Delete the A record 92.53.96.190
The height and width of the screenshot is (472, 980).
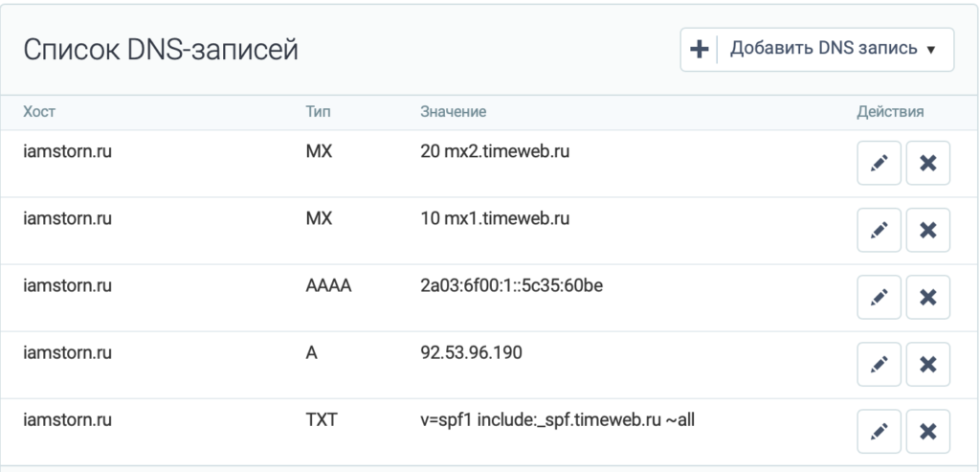(x=928, y=364)
